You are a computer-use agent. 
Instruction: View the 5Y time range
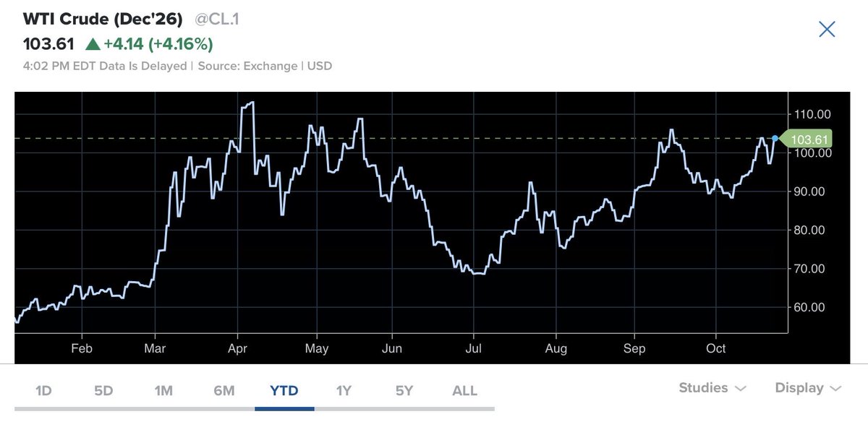[x=404, y=391]
